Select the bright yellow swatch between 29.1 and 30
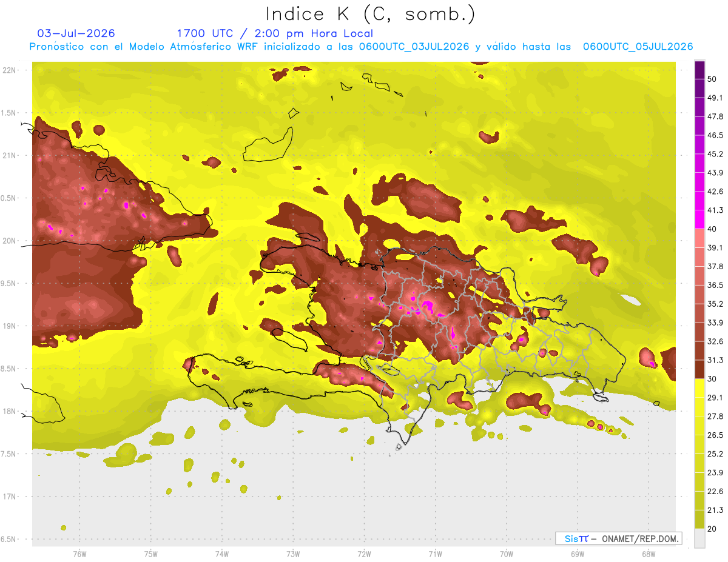 [699, 388]
